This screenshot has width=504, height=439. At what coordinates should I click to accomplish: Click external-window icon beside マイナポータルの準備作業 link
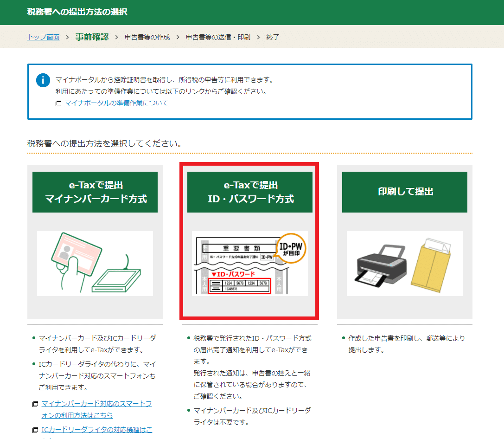pyautogui.click(x=58, y=103)
